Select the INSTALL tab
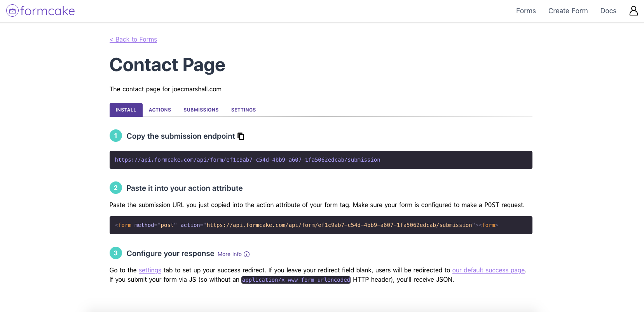 126,110
